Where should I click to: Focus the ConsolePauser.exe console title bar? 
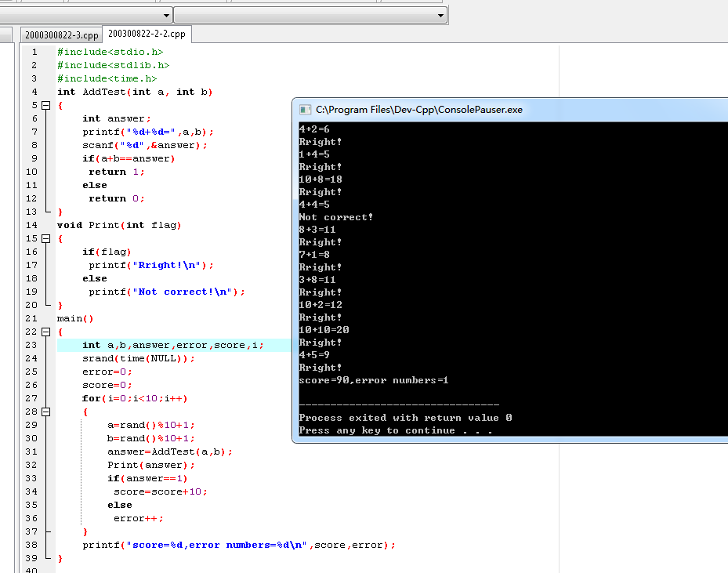511,110
